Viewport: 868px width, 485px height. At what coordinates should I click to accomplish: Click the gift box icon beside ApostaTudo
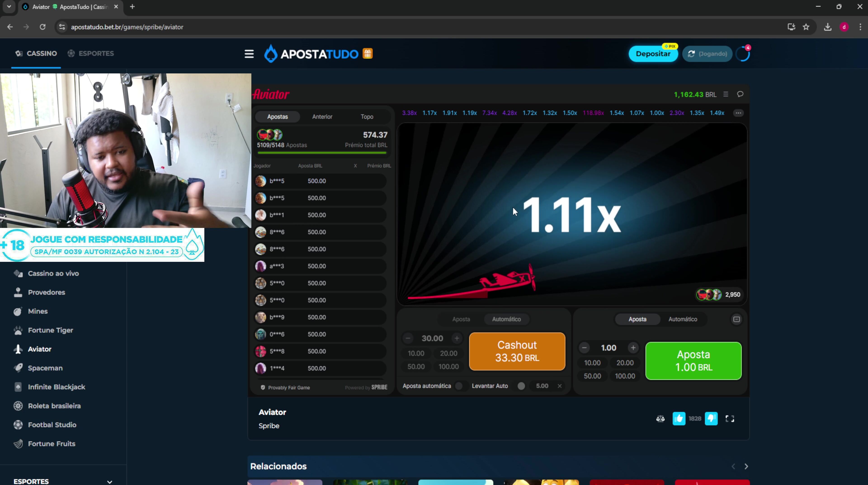(x=368, y=54)
